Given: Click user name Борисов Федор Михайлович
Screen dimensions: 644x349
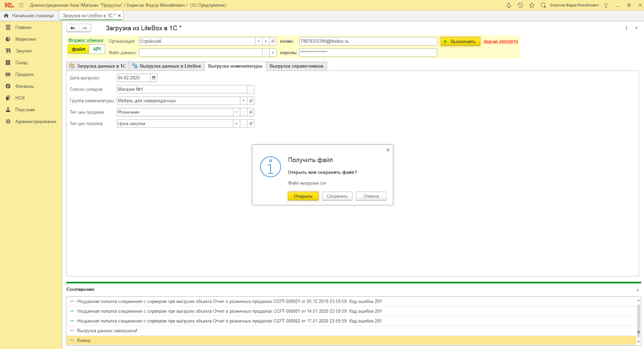Looking at the screenshot, I should 574,5.
